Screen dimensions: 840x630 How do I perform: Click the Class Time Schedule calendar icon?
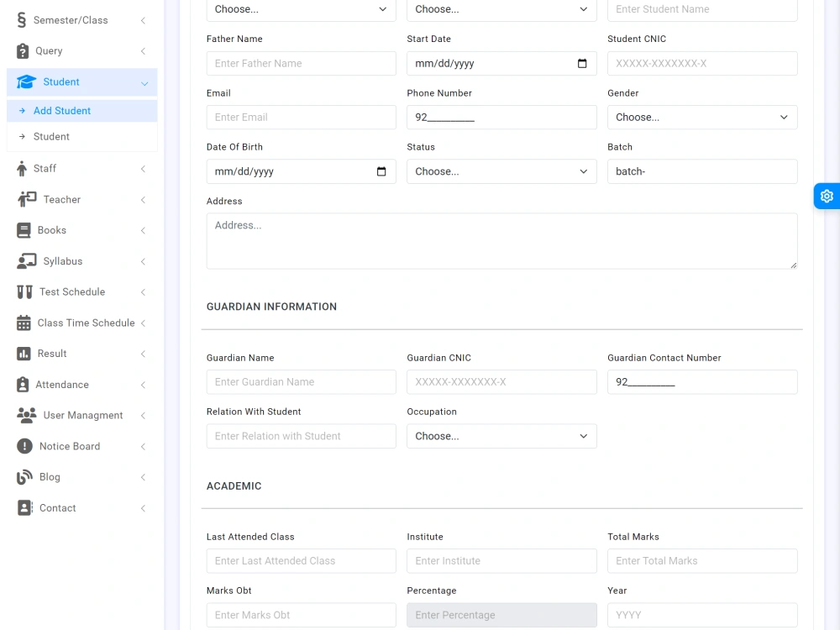point(24,323)
